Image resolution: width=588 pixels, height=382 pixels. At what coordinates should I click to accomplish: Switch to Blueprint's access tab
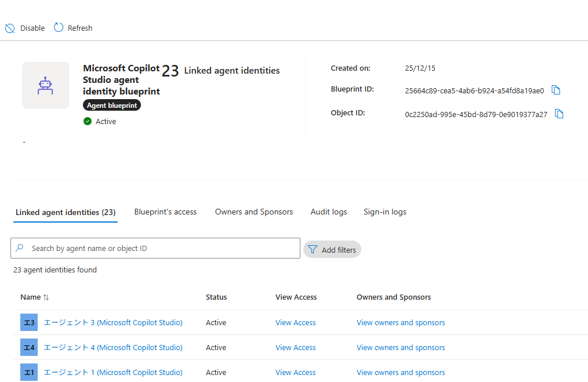(165, 212)
